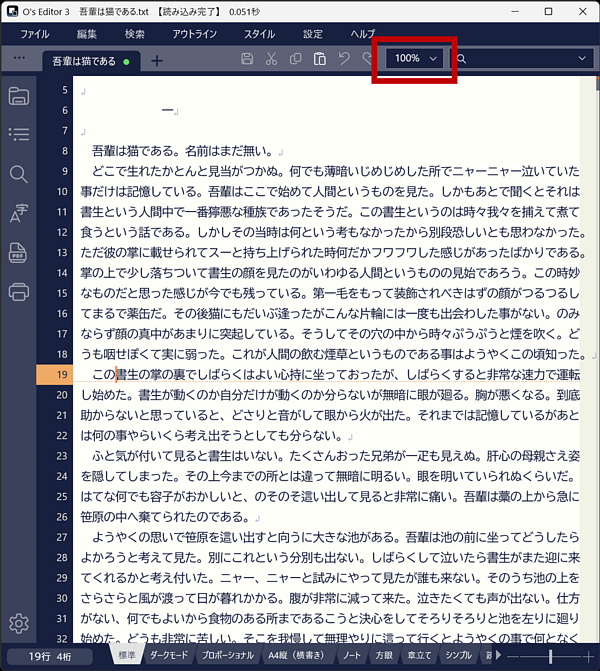Switch to the 方眼 style tab
The width and height of the screenshot is (600, 671).
384,655
